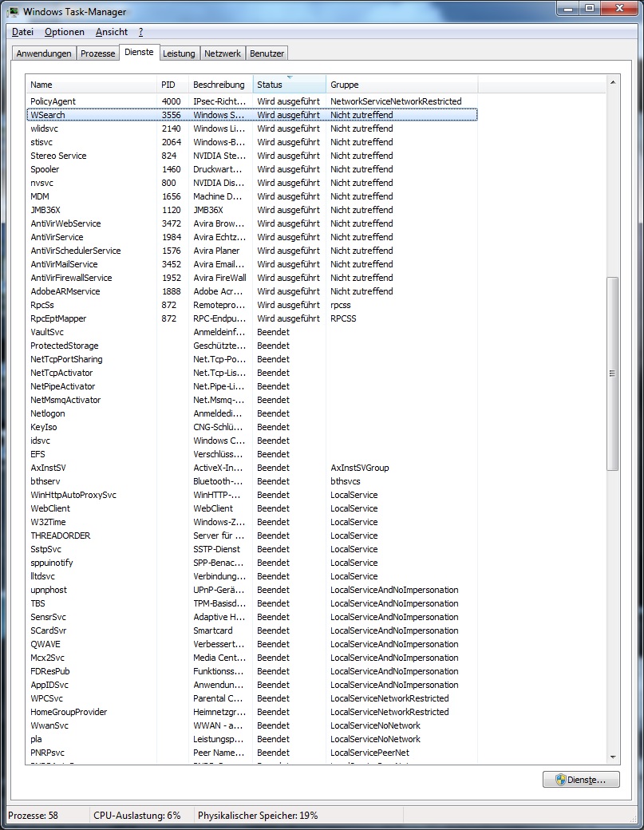Select the Dienste tab
Screen dimensions: 644x830
[139, 52]
